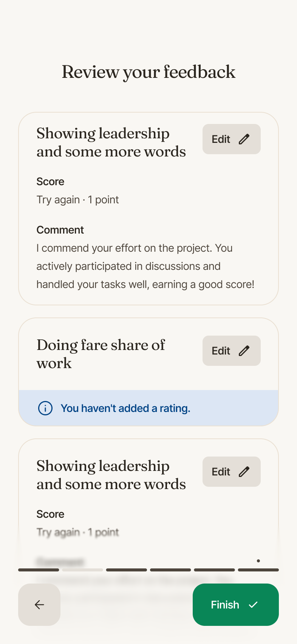Click the "Doing fare share of work" heading

pyautogui.click(x=101, y=354)
